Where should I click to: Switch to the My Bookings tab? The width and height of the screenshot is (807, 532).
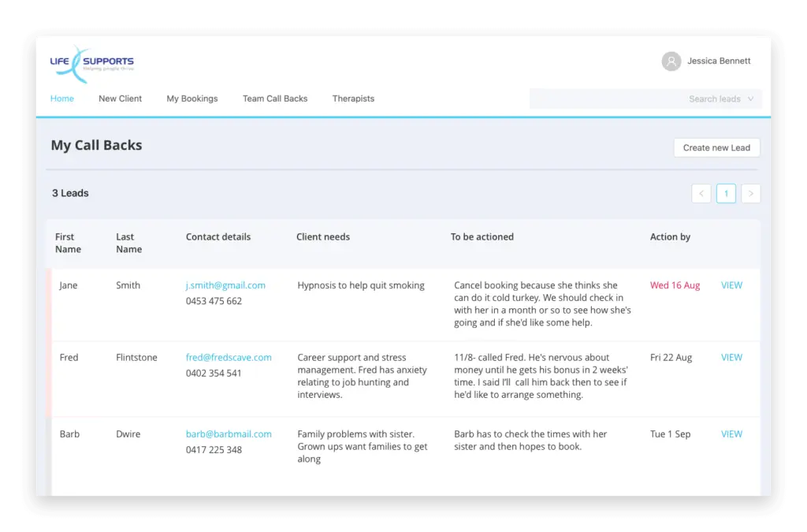(x=192, y=99)
